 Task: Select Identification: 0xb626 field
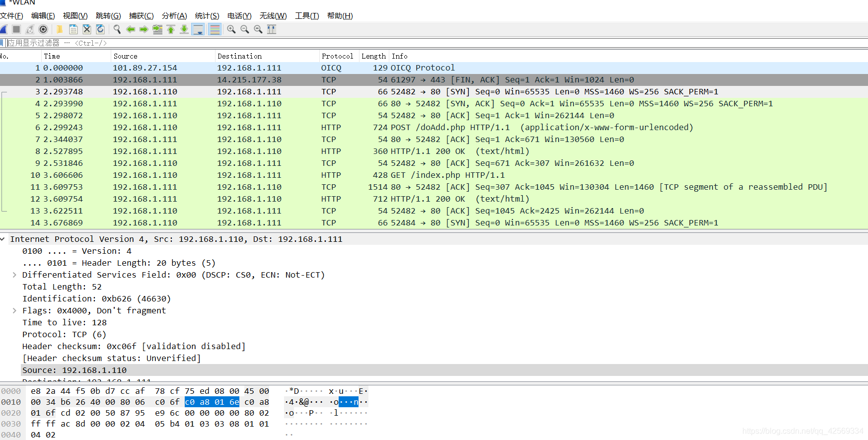(96, 299)
